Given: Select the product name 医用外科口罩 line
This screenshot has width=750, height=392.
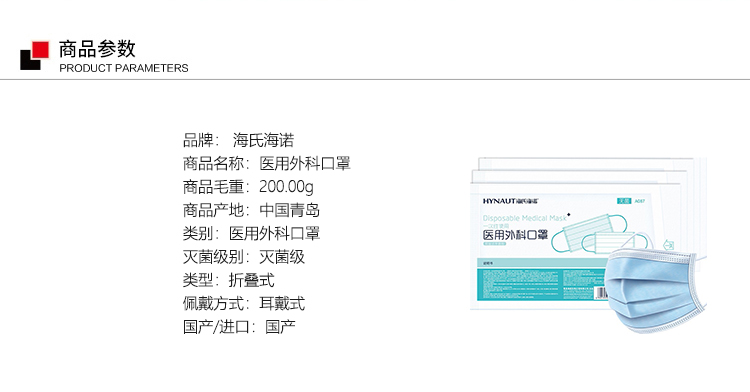Looking at the screenshot, I should click(266, 163).
